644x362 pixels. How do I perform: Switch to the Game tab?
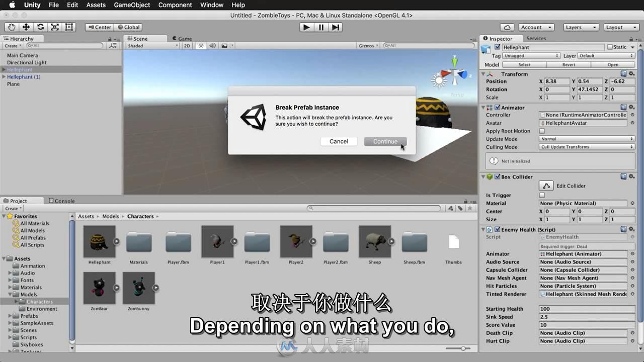pos(182,38)
